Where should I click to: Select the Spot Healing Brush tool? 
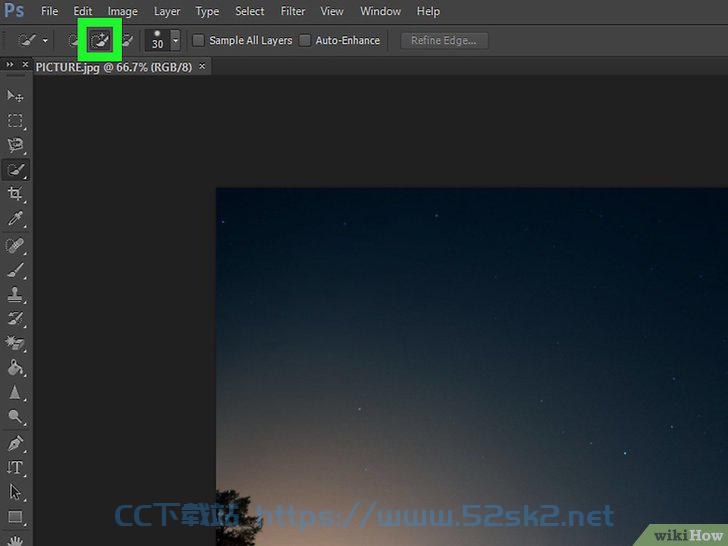coord(15,245)
